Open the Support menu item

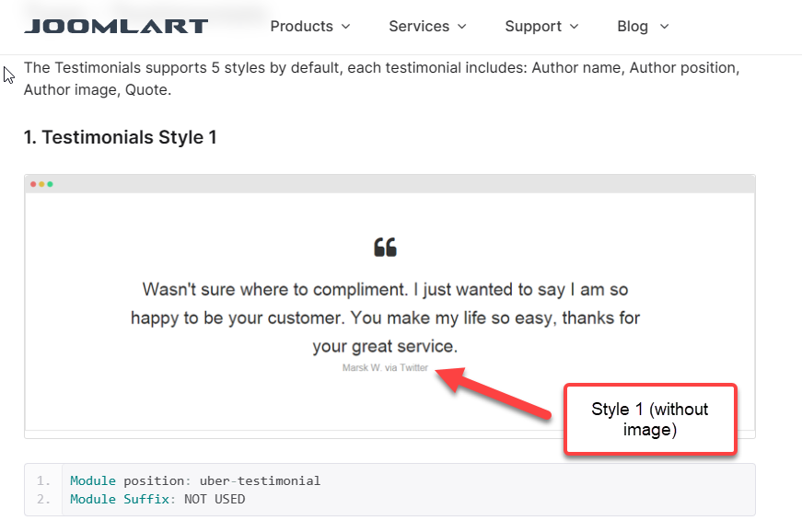533,26
